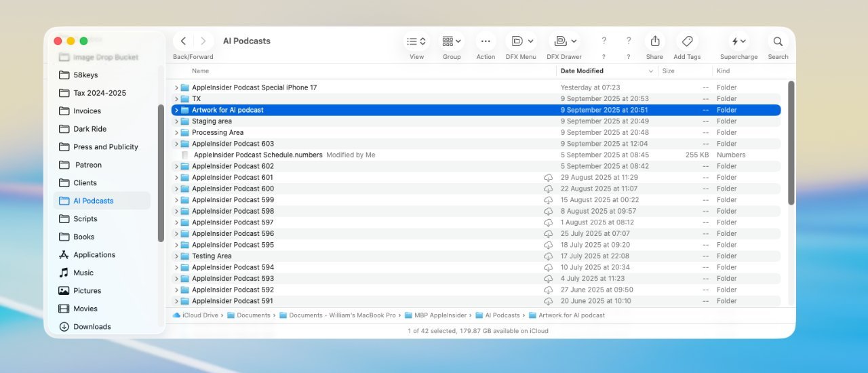Click MBP AppleInsider in the path bar

pos(436,315)
